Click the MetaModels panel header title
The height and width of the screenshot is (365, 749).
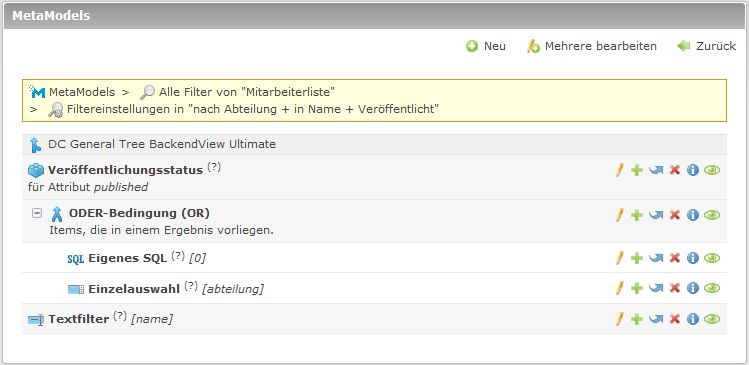[x=51, y=16]
